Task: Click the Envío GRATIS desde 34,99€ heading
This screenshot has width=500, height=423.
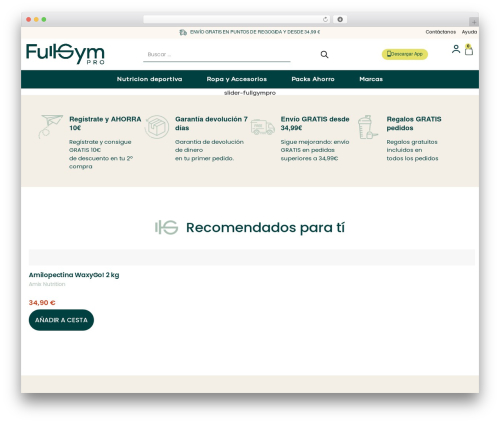Action: [315, 124]
